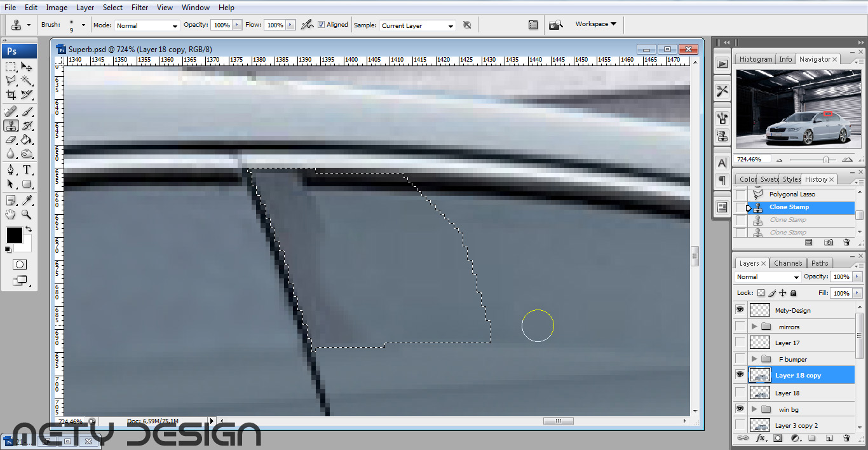Click the foreground color swatch
The width and height of the screenshot is (868, 450).
[14, 235]
